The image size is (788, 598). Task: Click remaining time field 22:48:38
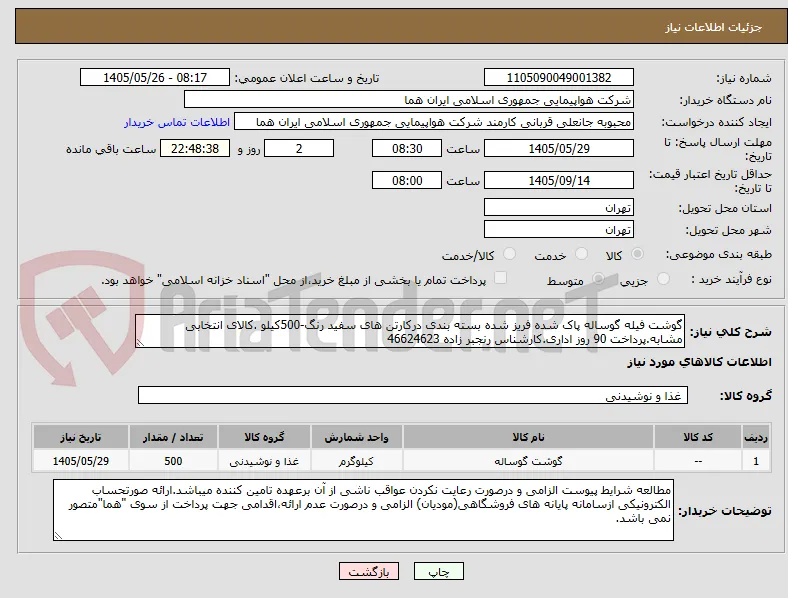click(x=195, y=148)
